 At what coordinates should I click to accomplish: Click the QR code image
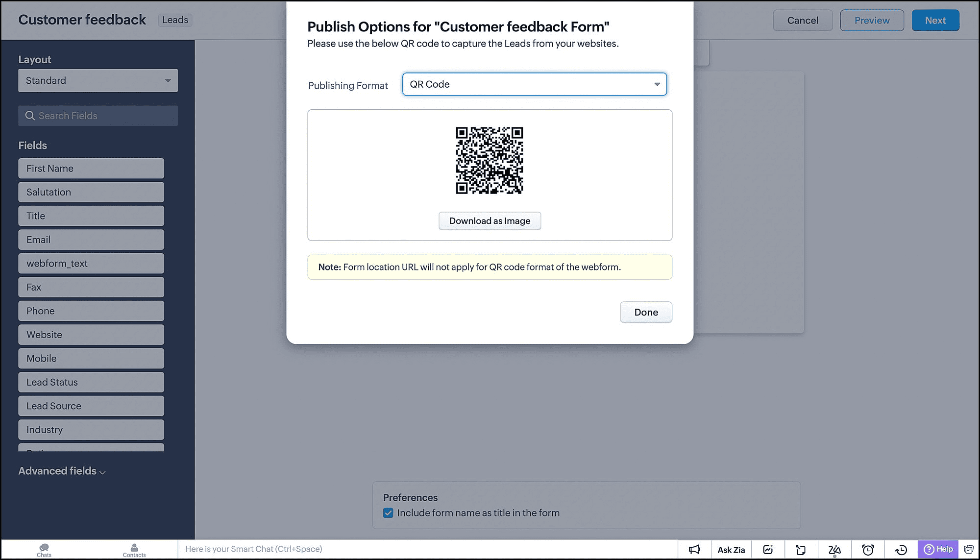[489, 160]
